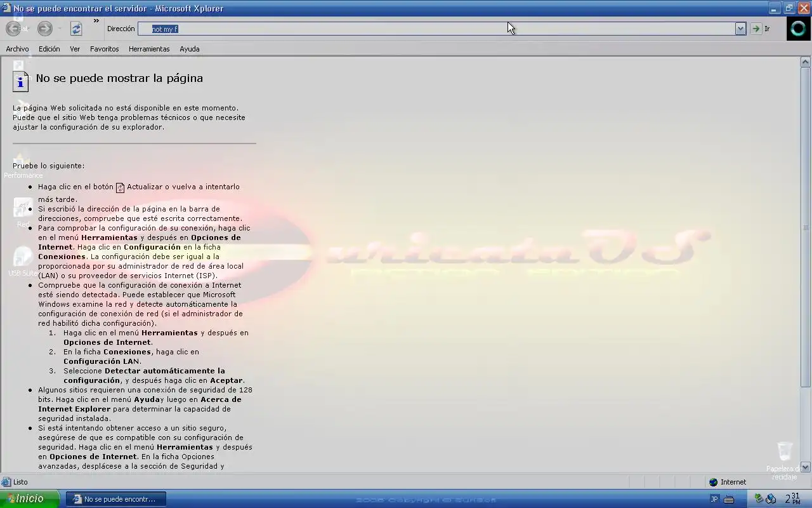Restore down the Microsoft Xplorer window
The width and height of the screenshot is (812, 508).
point(789,8)
